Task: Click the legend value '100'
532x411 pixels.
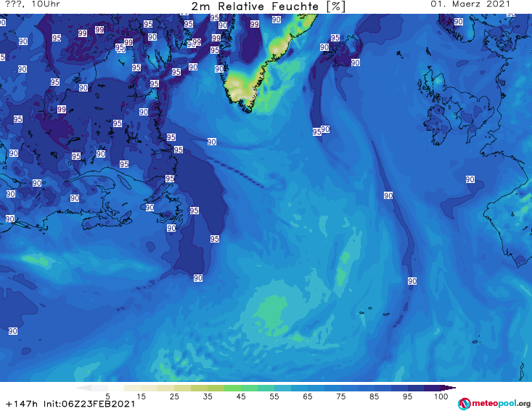Action: tap(441, 396)
